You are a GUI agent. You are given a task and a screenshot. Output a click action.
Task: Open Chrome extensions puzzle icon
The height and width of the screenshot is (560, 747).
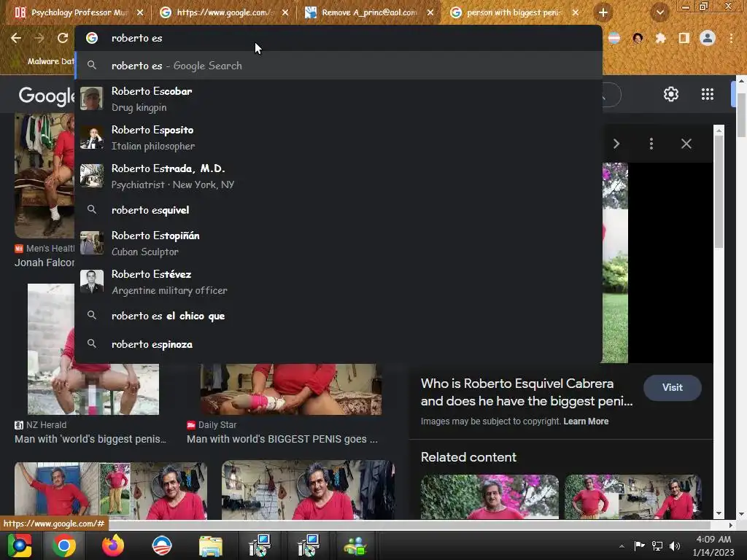click(x=661, y=38)
